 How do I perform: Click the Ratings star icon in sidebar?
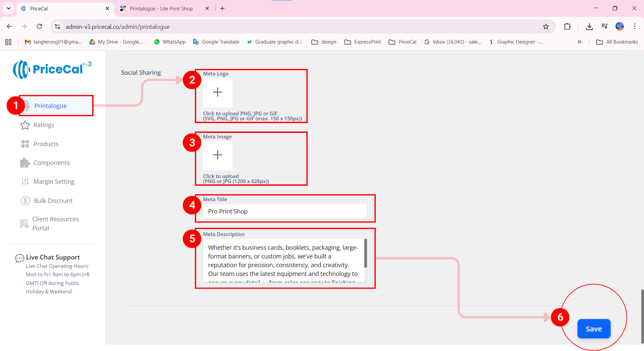tap(25, 125)
